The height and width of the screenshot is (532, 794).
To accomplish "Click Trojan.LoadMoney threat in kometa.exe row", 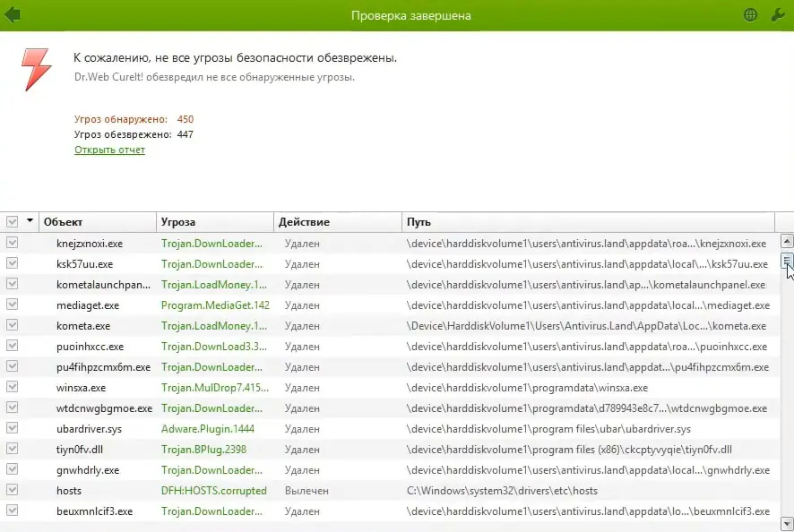I will (x=213, y=326).
